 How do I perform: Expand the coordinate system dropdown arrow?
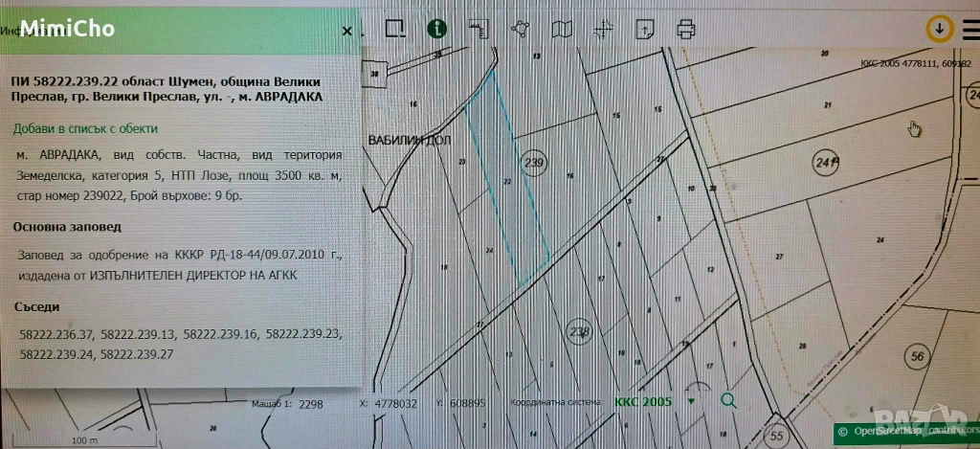click(691, 402)
